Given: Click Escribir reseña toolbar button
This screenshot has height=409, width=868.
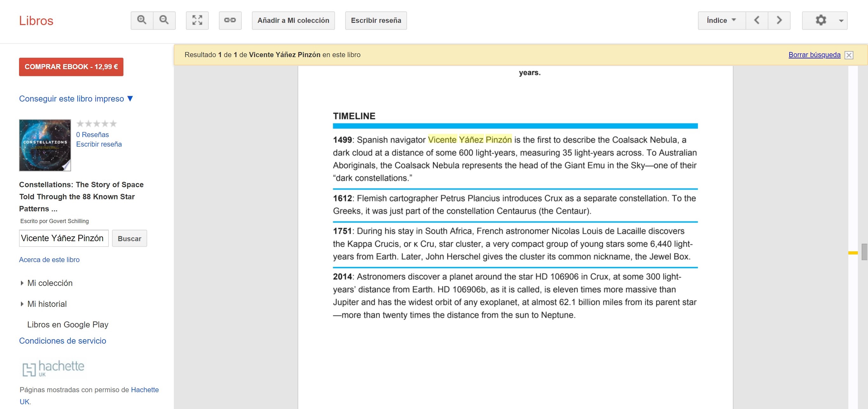Looking at the screenshot, I should pos(376,20).
